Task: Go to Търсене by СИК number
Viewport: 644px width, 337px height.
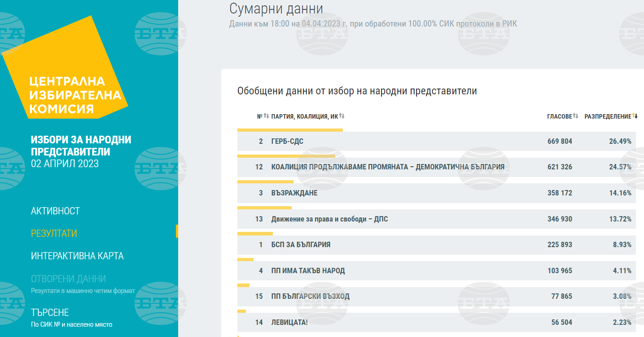Action: click(50, 312)
